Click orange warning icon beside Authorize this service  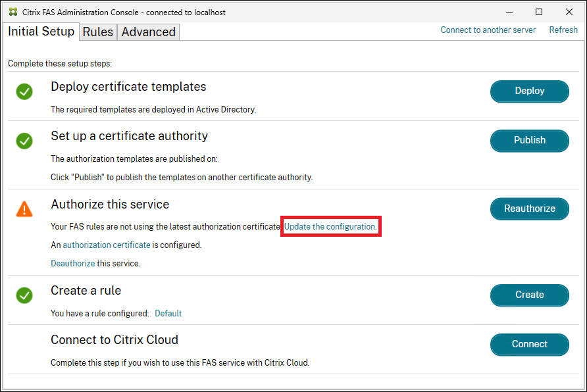click(24, 209)
